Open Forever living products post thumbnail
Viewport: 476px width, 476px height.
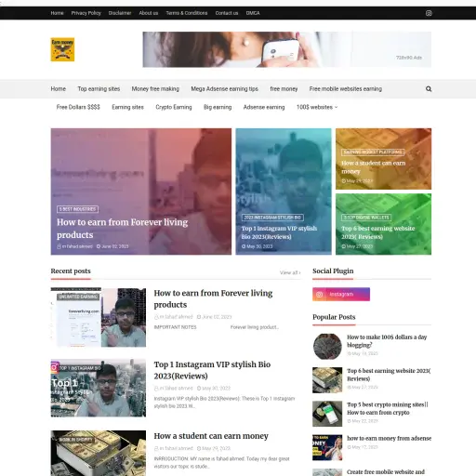coord(99,317)
